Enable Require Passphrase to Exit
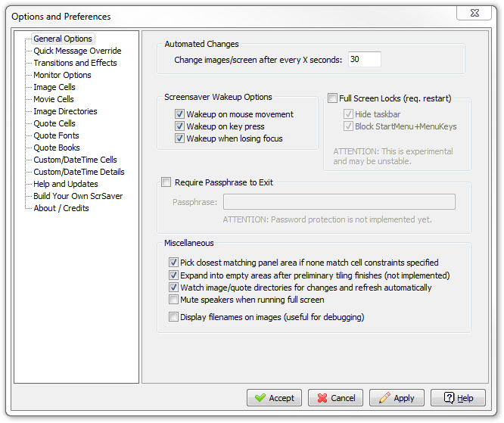The image size is (504, 423). (166, 182)
